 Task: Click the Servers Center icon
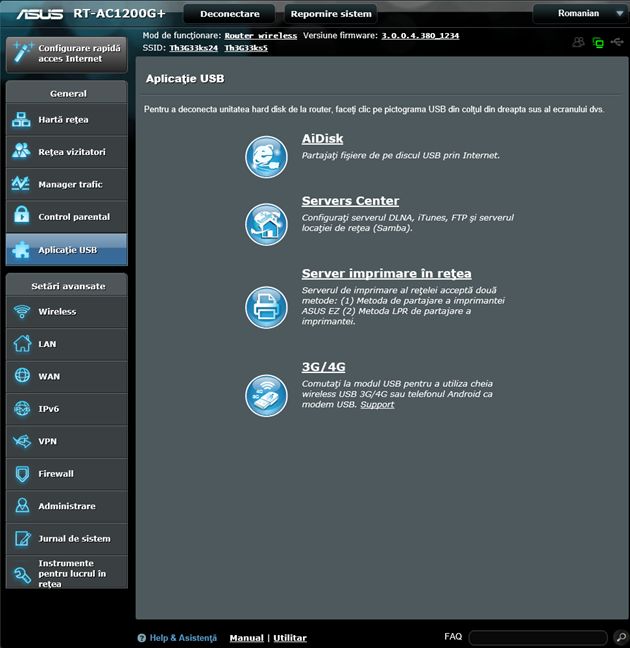[x=266, y=224]
